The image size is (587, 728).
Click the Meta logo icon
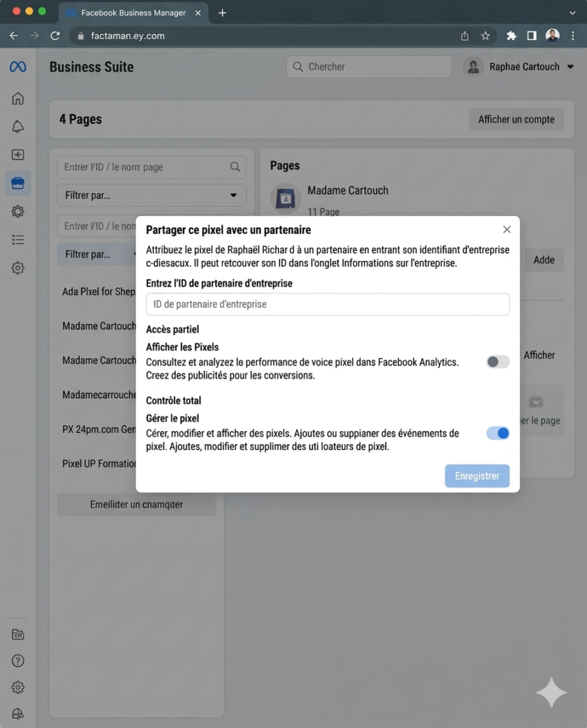coord(18,67)
